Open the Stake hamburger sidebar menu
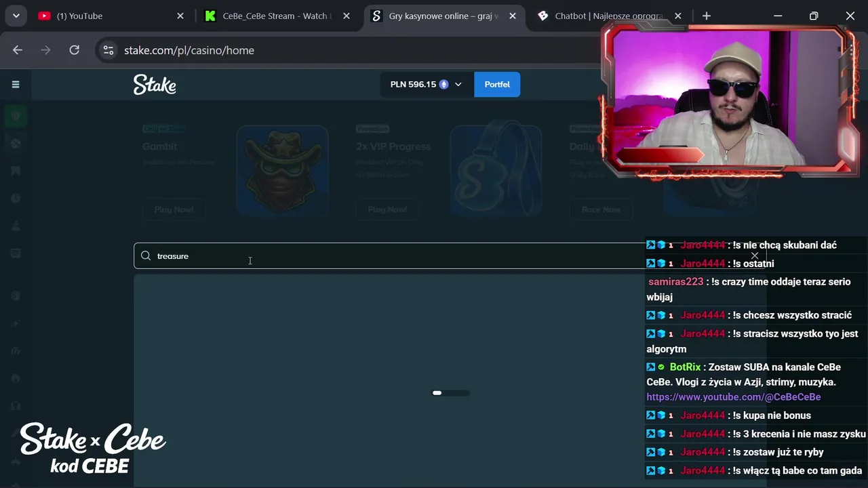This screenshot has height=488, width=868. click(x=16, y=85)
